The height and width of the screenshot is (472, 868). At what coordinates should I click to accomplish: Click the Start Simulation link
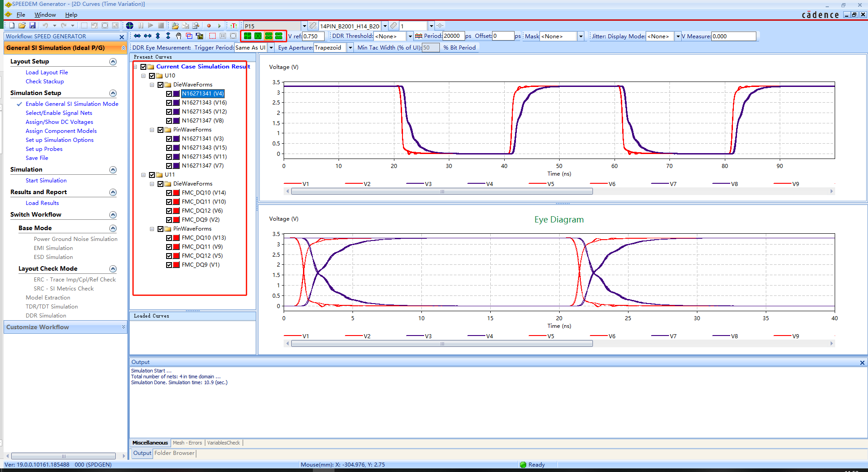46,181
